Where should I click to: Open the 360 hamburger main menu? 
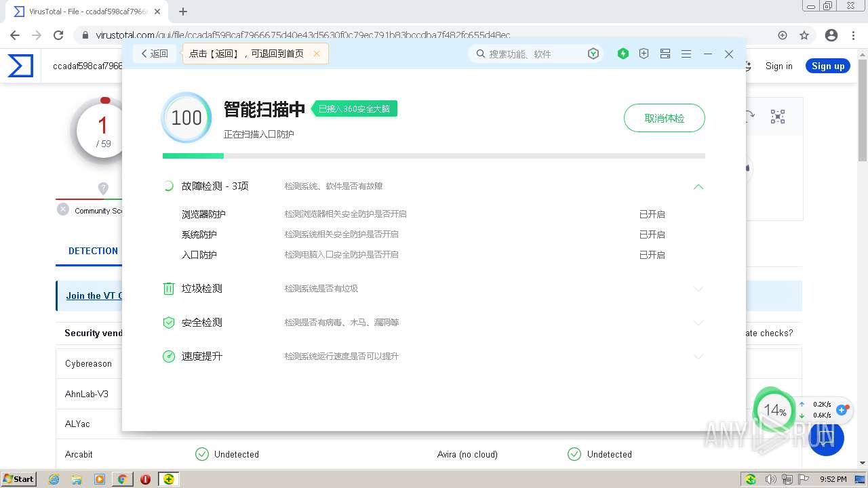[x=686, y=54]
